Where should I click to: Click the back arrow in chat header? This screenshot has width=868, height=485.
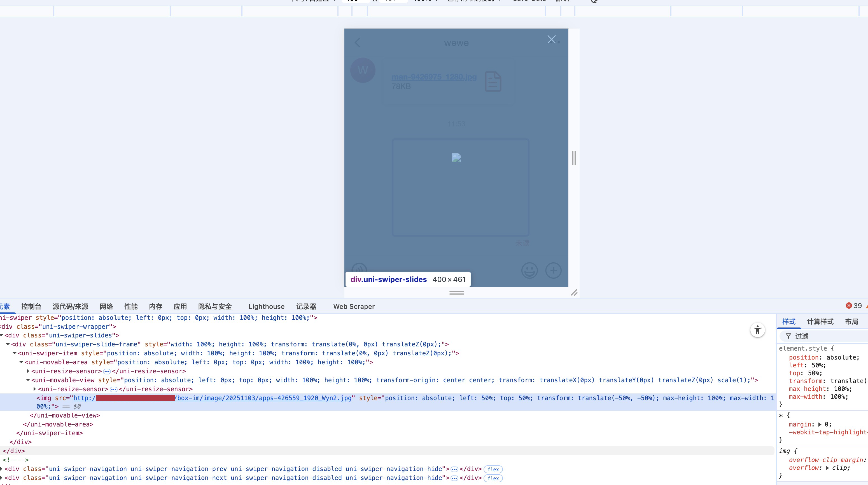[358, 43]
